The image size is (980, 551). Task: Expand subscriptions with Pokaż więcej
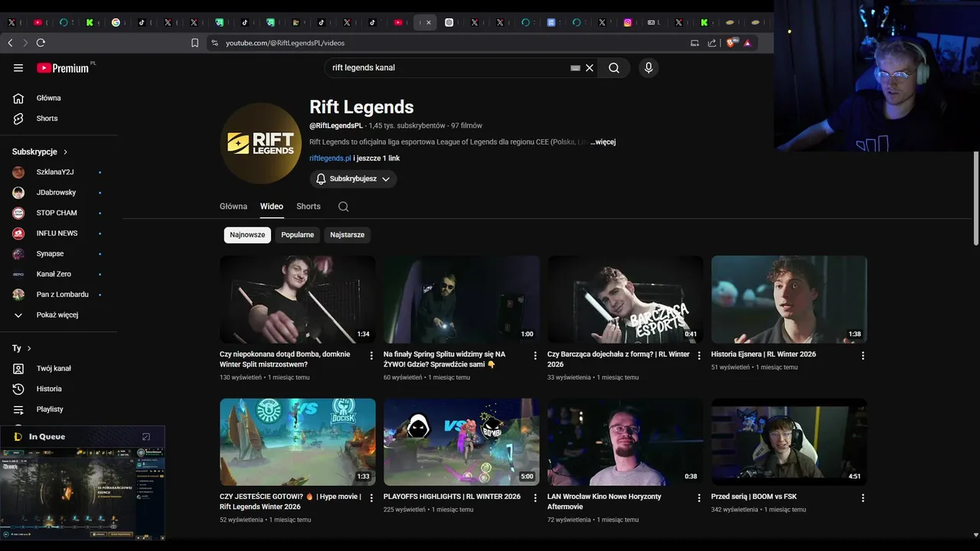(59, 315)
